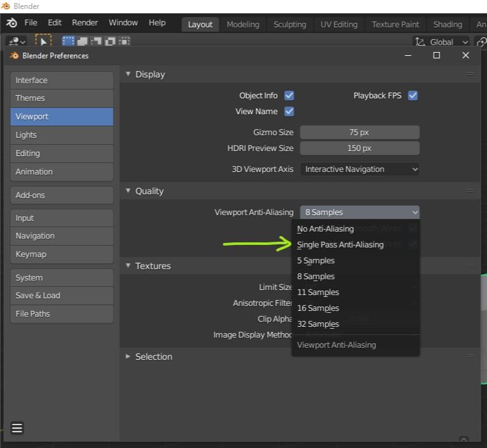Close the Blender Preferences window
Screen dimensions: 487x448
point(465,55)
